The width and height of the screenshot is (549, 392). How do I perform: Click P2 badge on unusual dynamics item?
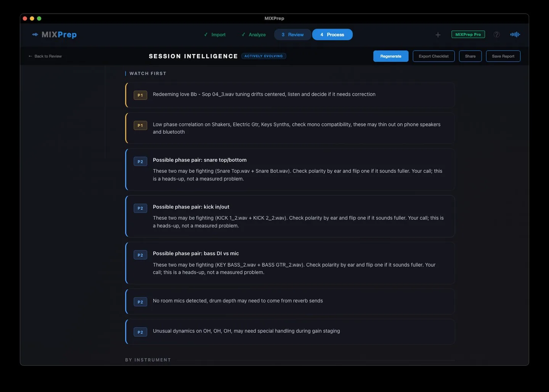point(140,332)
